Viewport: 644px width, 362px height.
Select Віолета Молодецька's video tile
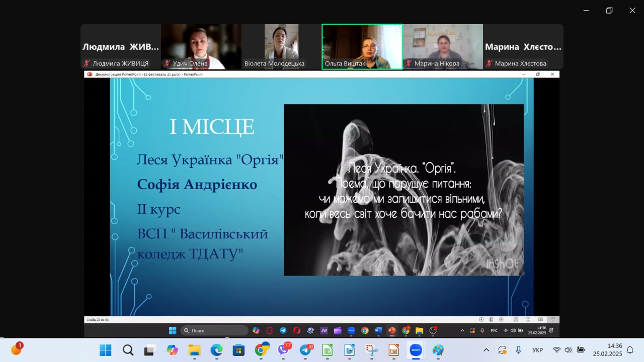coord(281,46)
